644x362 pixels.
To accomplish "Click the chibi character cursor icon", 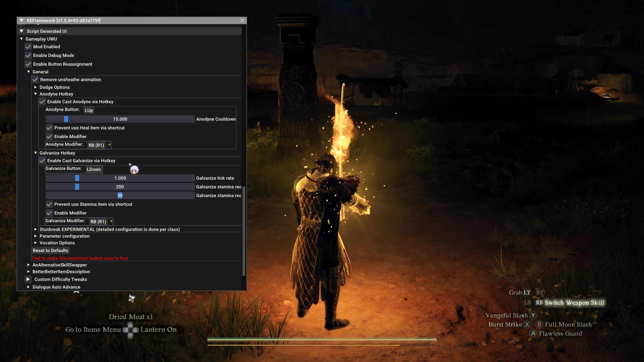I will pos(134,170).
